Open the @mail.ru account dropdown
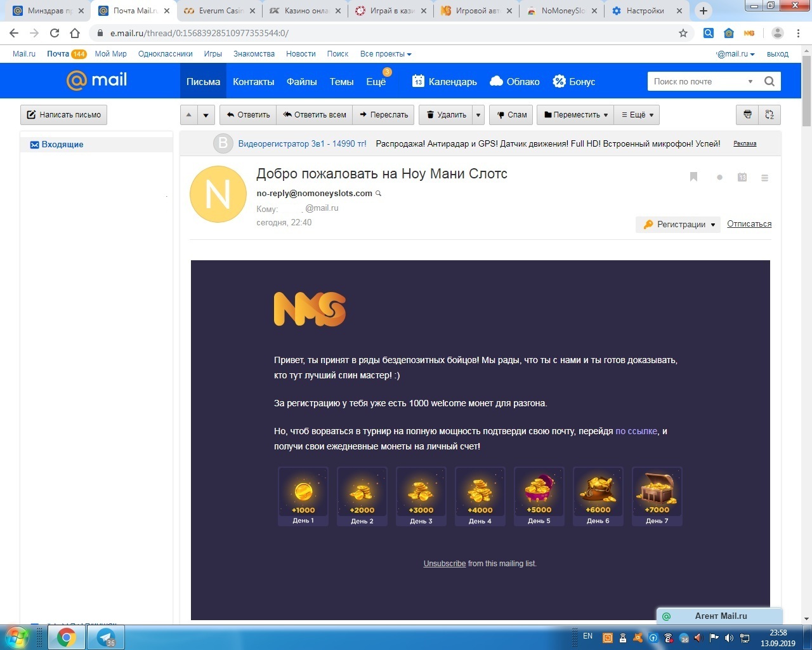The image size is (812, 650). (x=735, y=54)
